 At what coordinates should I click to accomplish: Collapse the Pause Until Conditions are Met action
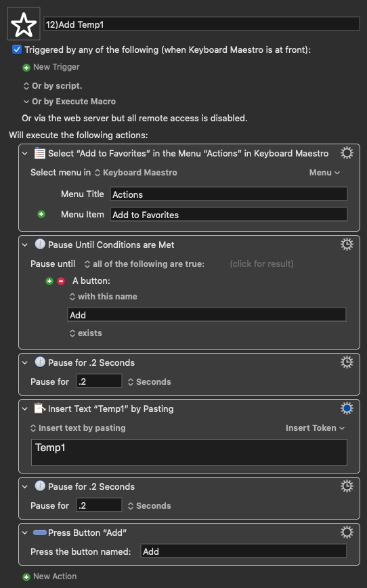(x=25, y=245)
